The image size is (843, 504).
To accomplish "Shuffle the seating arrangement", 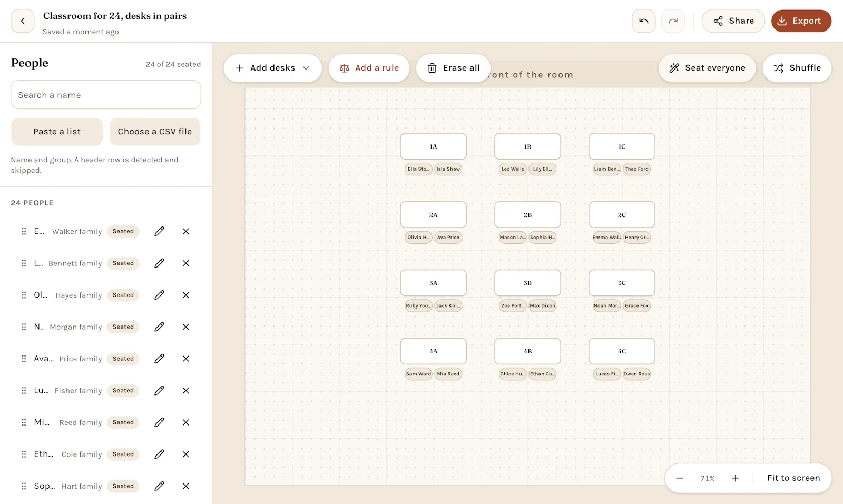I will [x=797, y=68].
